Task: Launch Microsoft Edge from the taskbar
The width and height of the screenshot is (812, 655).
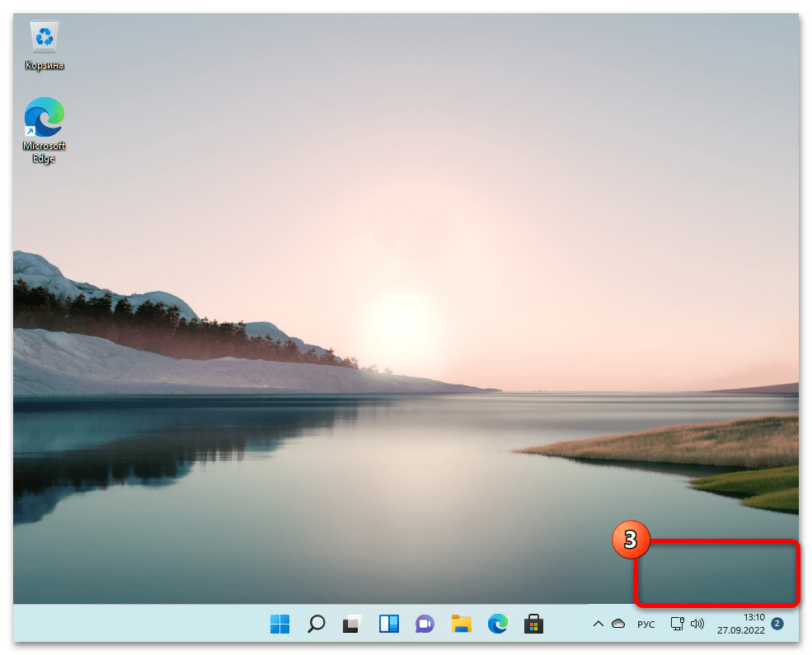Action: click(498, 624)
